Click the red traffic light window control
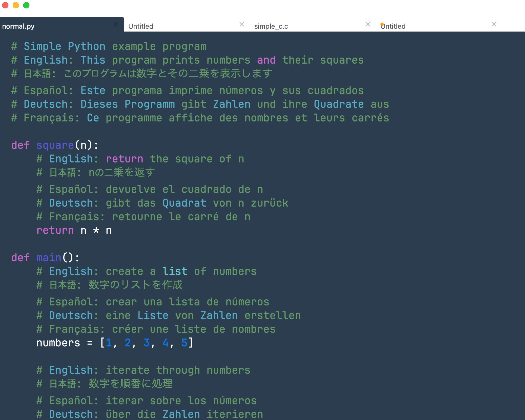Viewport: 525px width, 420px height. (x=5, y=5)
